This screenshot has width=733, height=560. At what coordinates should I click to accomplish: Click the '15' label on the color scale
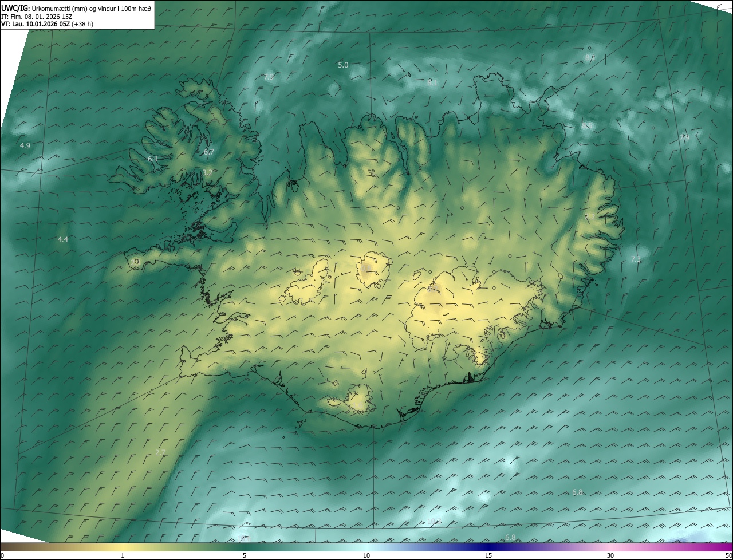click(488, 555)
